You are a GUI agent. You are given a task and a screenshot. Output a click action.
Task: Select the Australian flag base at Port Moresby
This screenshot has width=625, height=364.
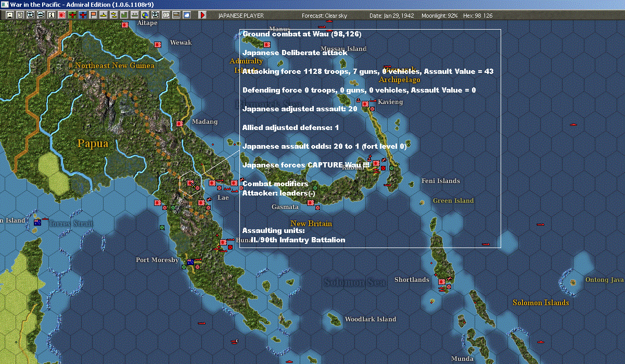[x=190, y=262]
